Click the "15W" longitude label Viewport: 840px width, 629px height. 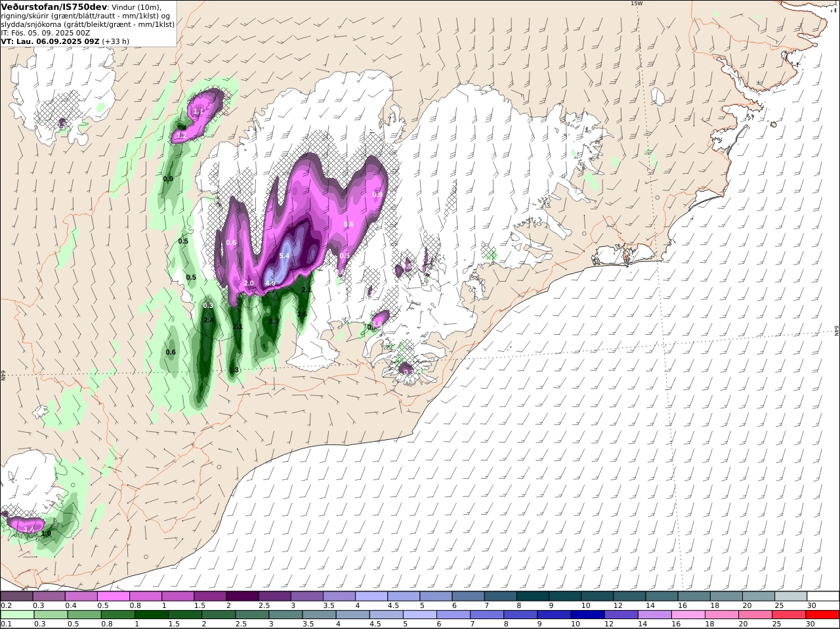pyautogui.click(x=636, y=3)
